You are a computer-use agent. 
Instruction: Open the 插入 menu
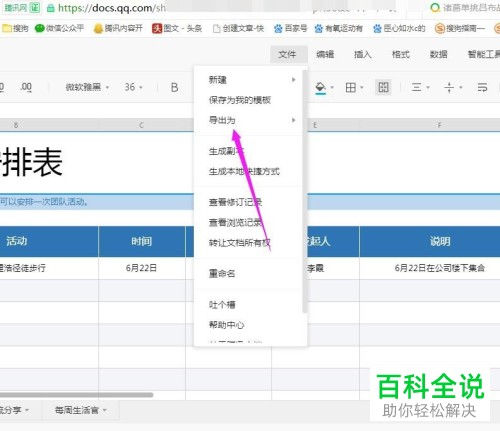pyautogui.click(x=363, y=54)
